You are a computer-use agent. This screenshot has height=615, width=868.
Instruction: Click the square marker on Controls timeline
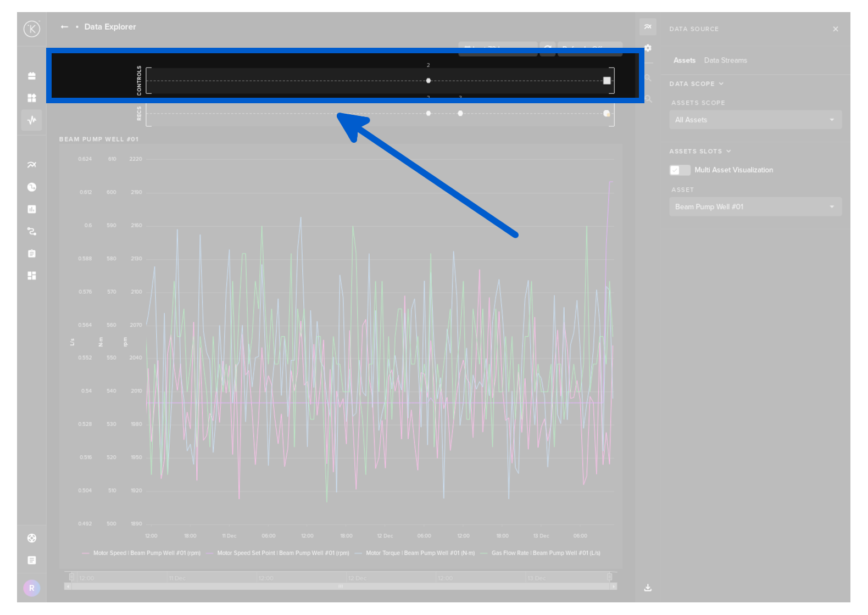(x=607, y=81)
